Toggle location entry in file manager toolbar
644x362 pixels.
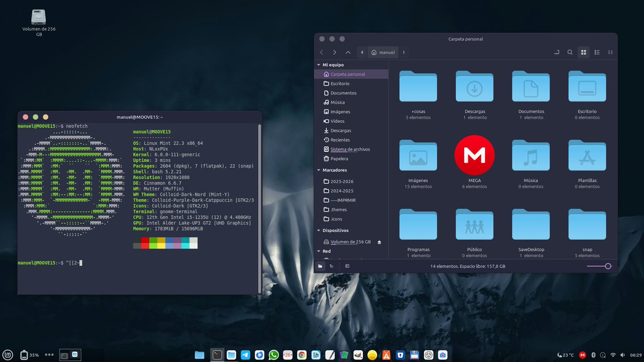557,52
